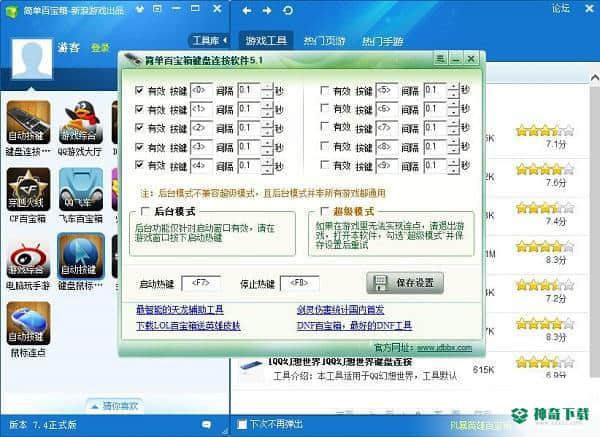600x437 pixels.
Task: Refresh the page with the circular arrow
Action: [x=288, y=10]
